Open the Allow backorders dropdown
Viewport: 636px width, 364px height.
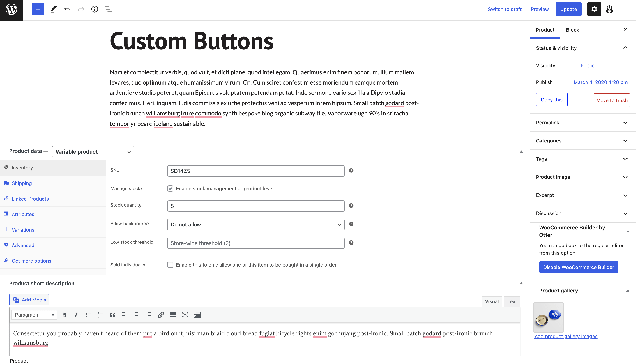coord(256,225)
